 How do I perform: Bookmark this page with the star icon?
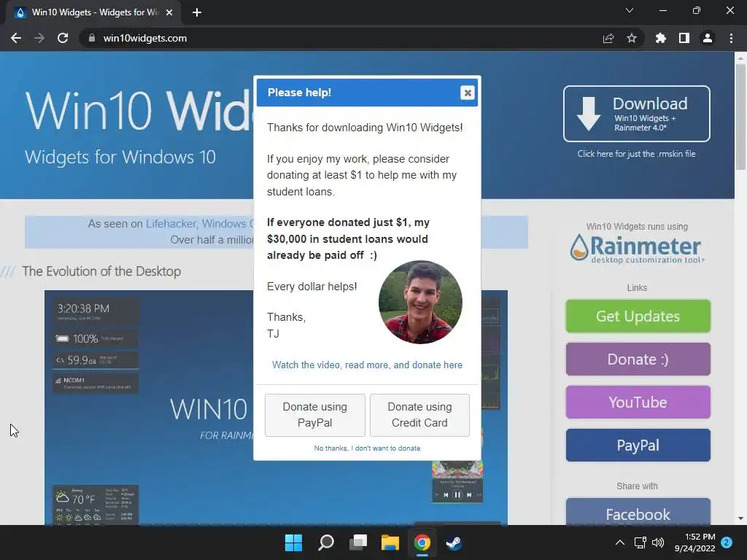(x=632, y=38)
